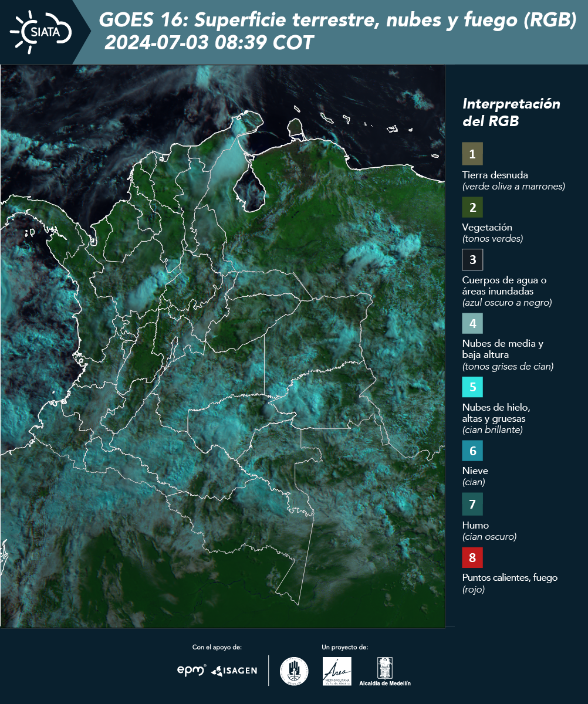Click the "(tonos verdes)" description
Viewport: 588px width, 704px height.
492,239
